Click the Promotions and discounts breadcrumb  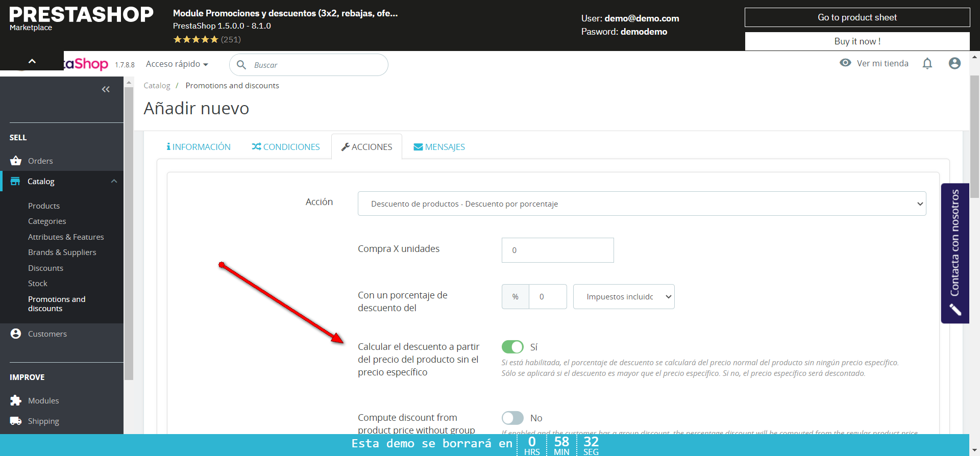click(x=232, y=85)
